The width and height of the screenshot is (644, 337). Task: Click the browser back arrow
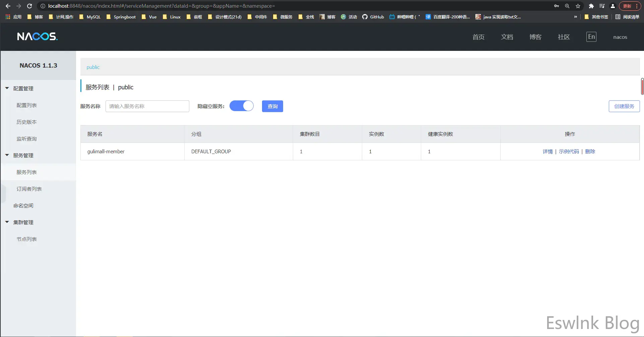8,6
